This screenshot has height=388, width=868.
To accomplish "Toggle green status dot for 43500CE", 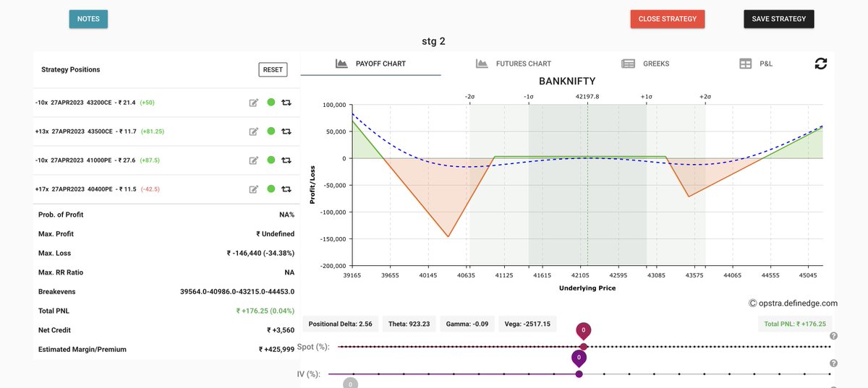I will [271, 132].
